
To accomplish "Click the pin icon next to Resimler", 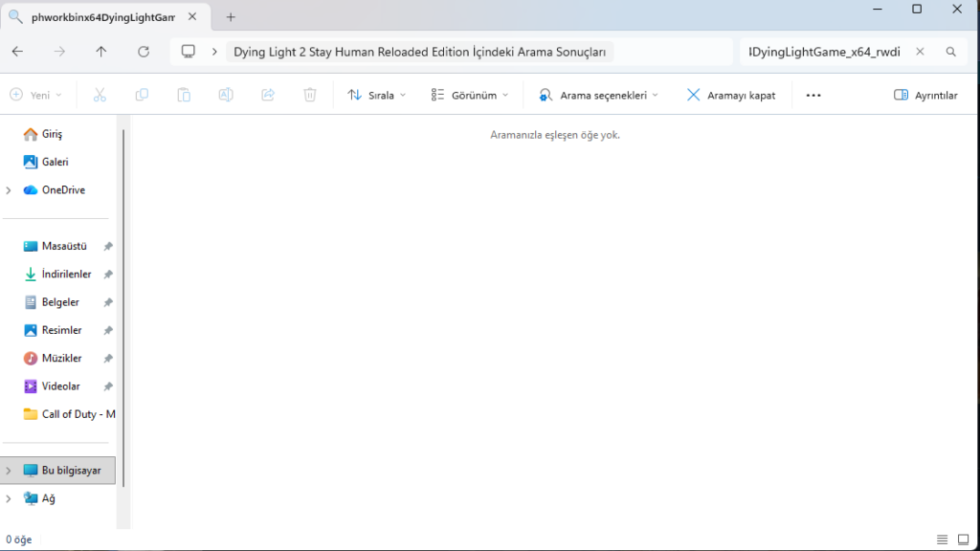I will point(108,330).
